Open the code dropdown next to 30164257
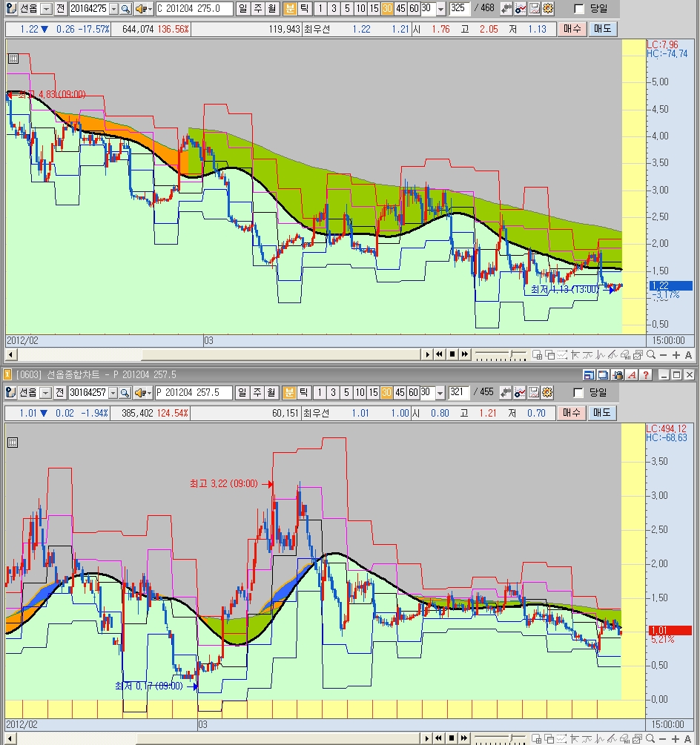 tap(113, 392)
